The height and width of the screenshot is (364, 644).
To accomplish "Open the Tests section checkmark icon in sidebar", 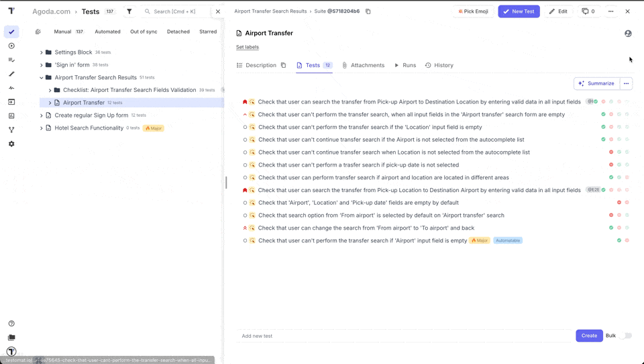I will click(11, 32).
